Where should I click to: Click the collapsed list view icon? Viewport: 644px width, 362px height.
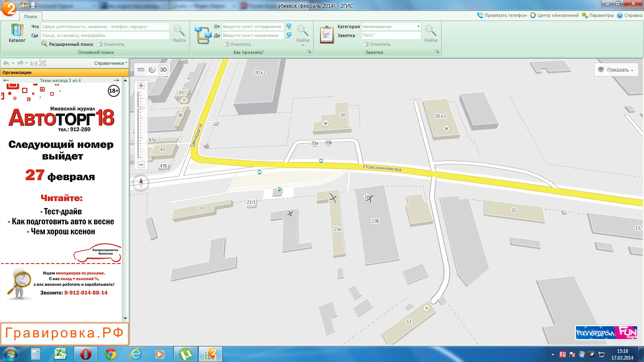34,63
